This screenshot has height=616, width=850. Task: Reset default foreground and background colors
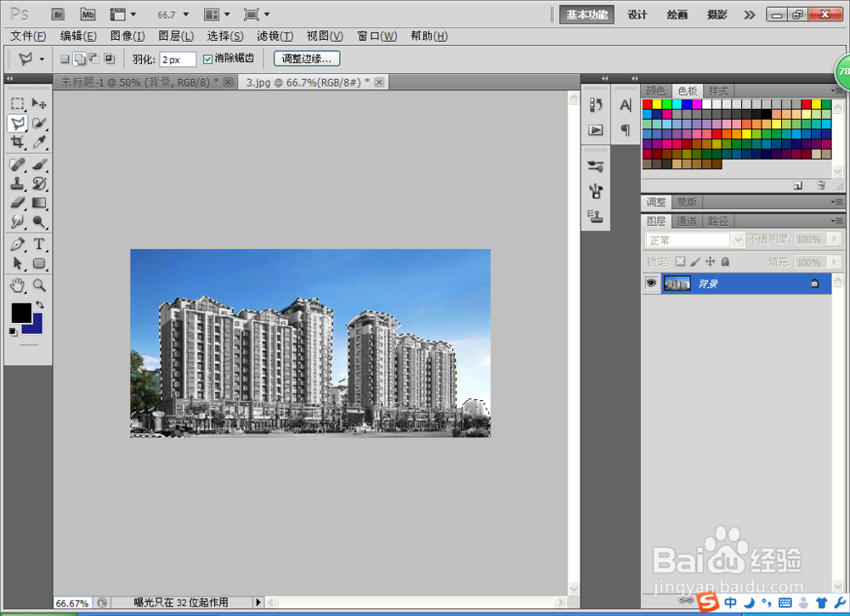pyautogui.click(x=13, y=331)
